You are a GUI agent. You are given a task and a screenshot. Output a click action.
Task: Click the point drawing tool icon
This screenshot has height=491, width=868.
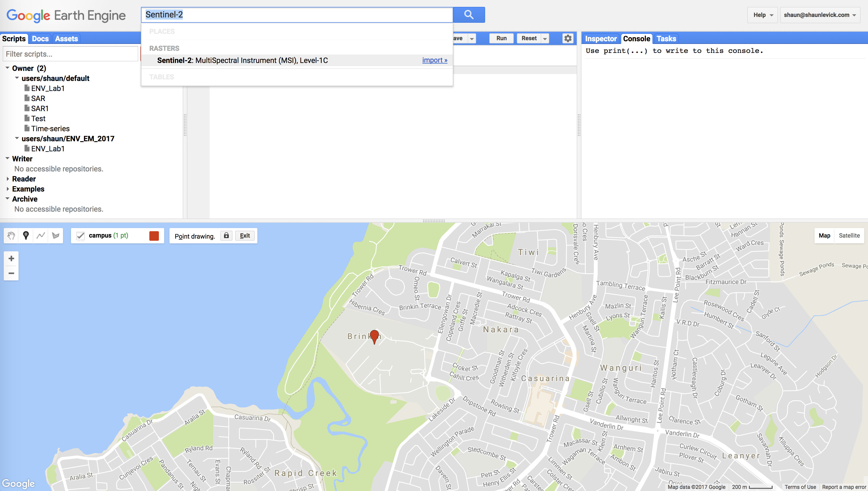click(x=26, y=235)
